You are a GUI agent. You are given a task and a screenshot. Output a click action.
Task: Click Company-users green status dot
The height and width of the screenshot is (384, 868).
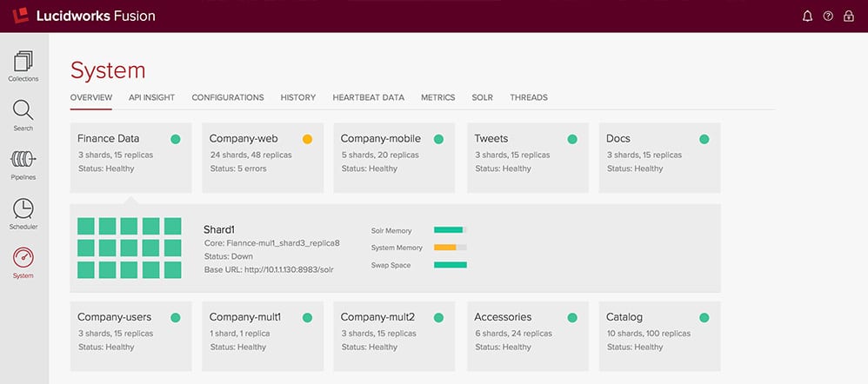(176, 318)
